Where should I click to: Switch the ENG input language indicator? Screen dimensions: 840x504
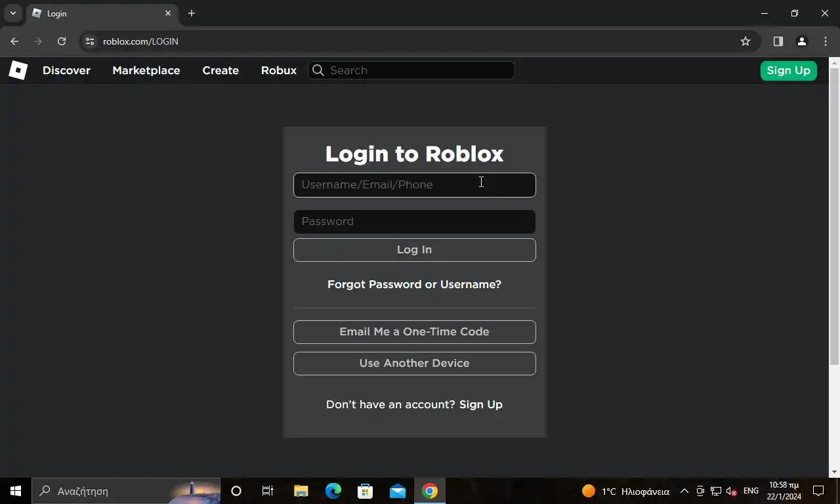click(751, 491)
